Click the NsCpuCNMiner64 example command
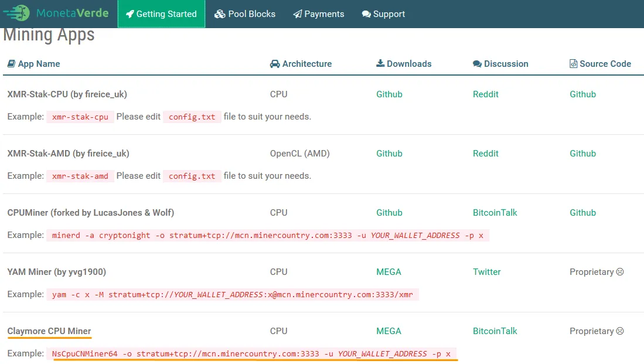 pos(251,353)
